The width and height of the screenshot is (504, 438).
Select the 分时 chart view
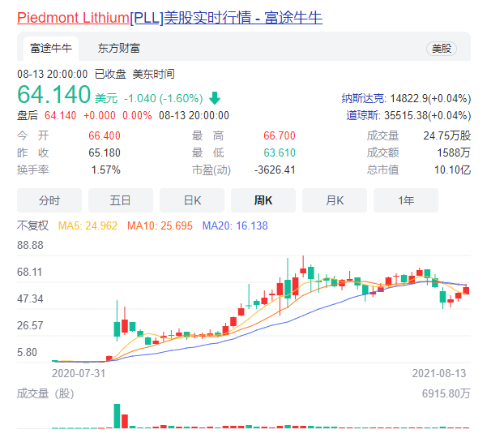coord(49,200)
